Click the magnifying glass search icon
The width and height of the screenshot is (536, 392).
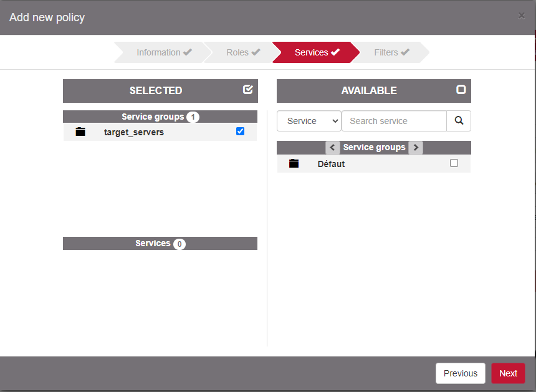pyautogui.click(x=459, y=121)
